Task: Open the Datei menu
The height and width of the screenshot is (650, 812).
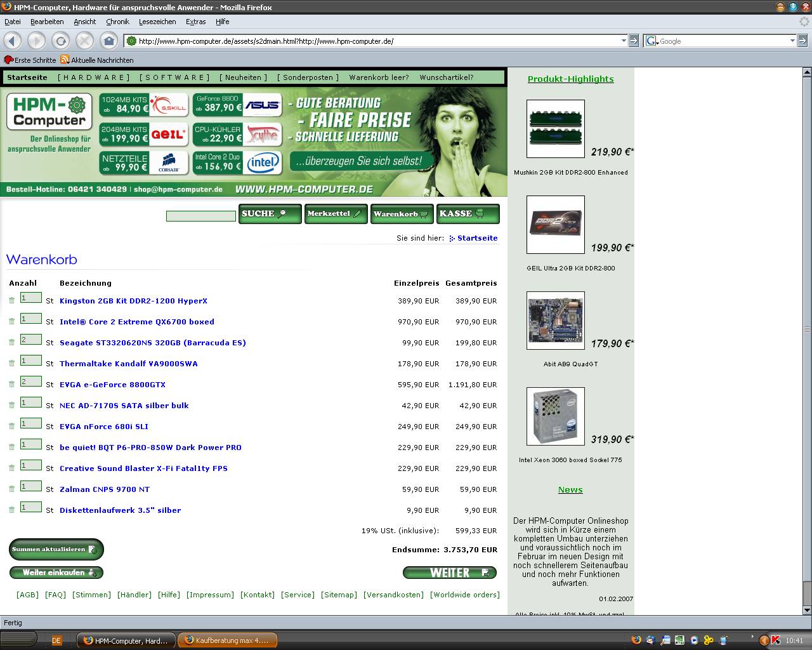Action: (x=12, y=22)
